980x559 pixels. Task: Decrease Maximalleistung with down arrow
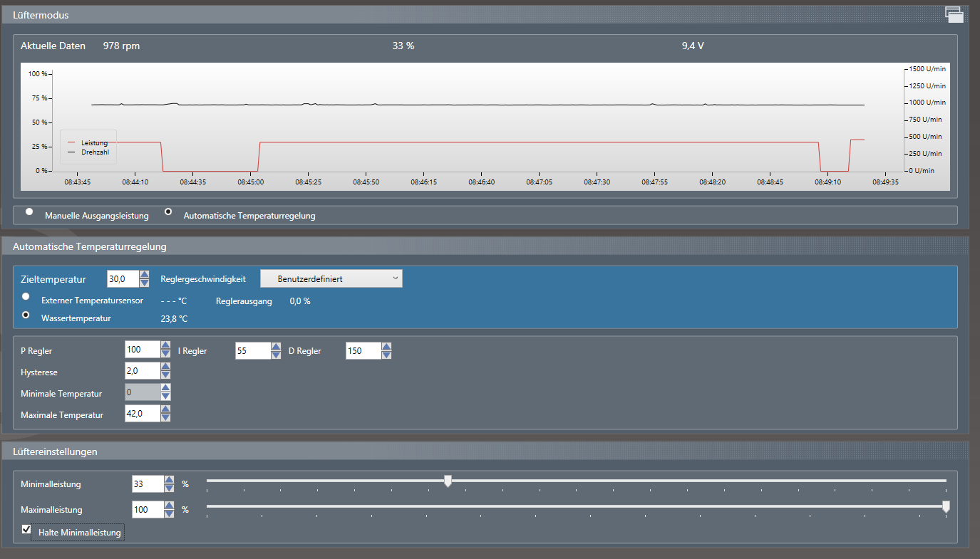click(169, 514)
